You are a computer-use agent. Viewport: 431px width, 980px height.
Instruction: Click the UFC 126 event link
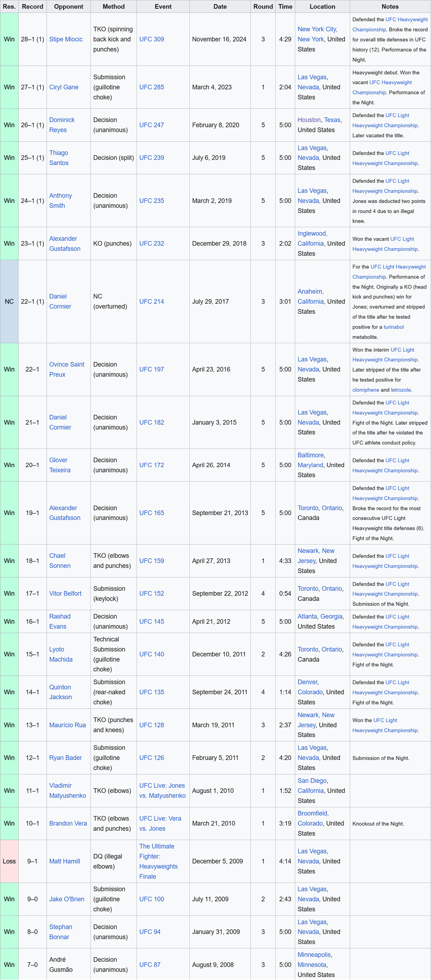click(x=152, y=758)
